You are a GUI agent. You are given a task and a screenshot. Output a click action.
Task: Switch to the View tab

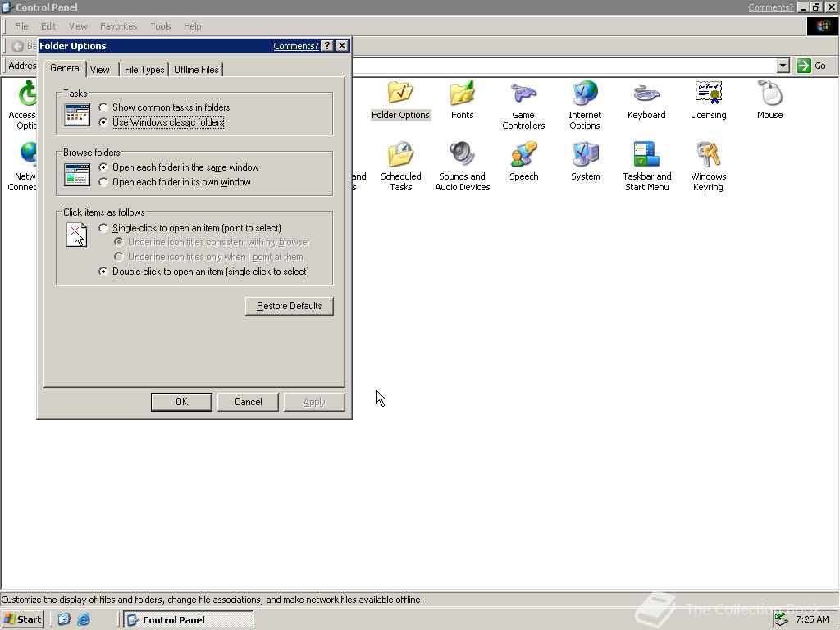(100, 69)
